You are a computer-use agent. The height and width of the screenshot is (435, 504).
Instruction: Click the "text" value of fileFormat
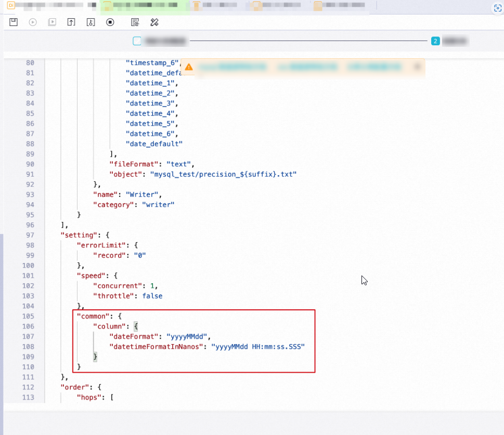[x=178, y=164]
